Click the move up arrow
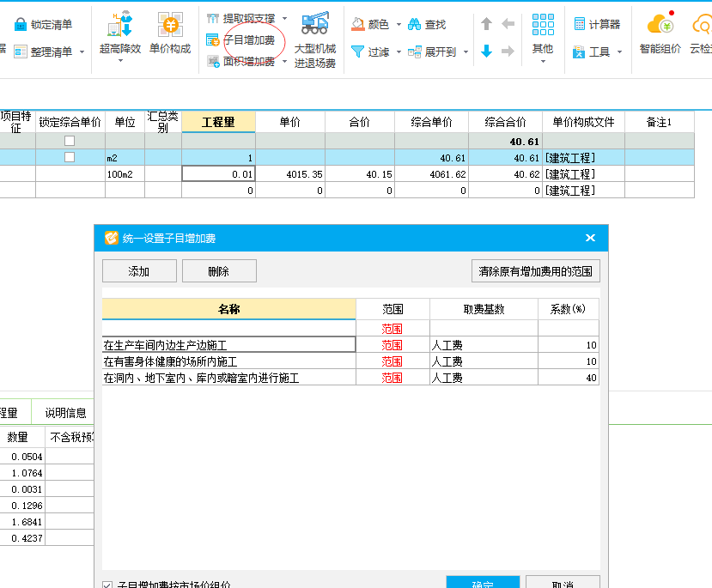This screenshot has width=712, height=588. click(x=486, y=23)
